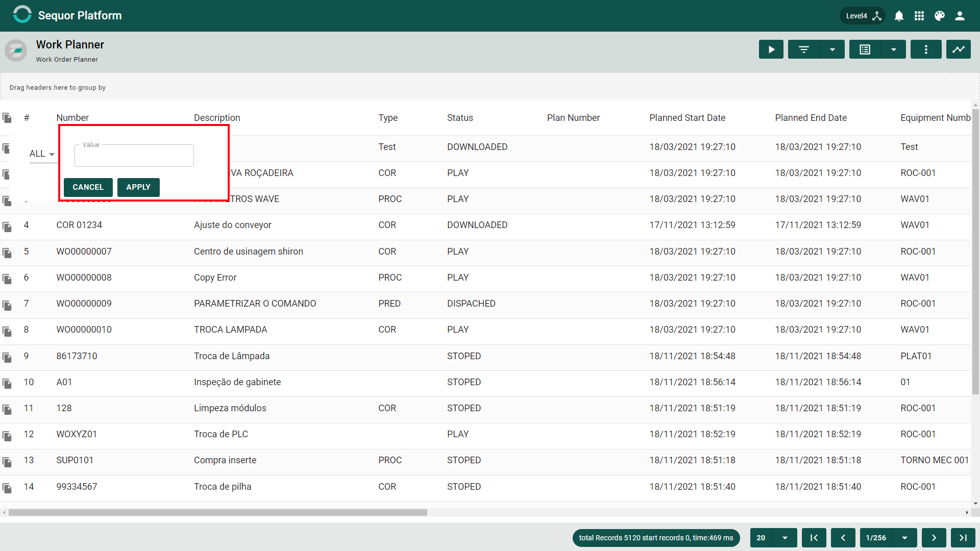The image size is (980, 551).
Task: Copy the A01 row
Action: click(7, 383)
